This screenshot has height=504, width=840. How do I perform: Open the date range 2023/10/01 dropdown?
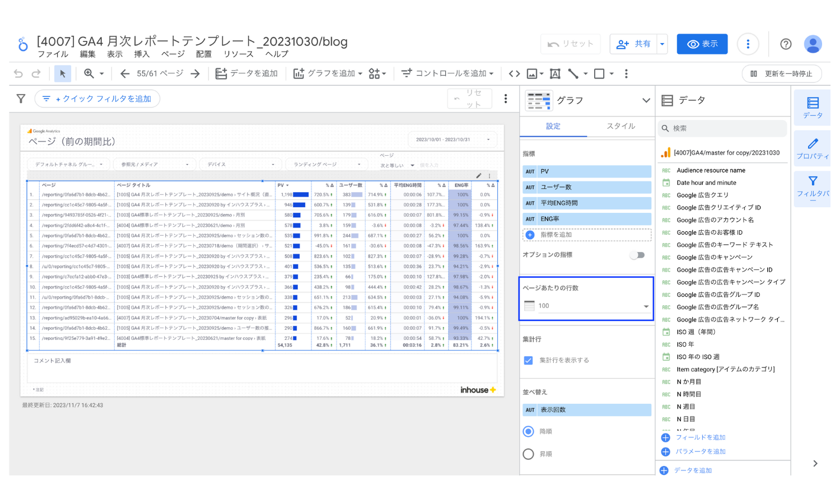[x=452, y=139]
